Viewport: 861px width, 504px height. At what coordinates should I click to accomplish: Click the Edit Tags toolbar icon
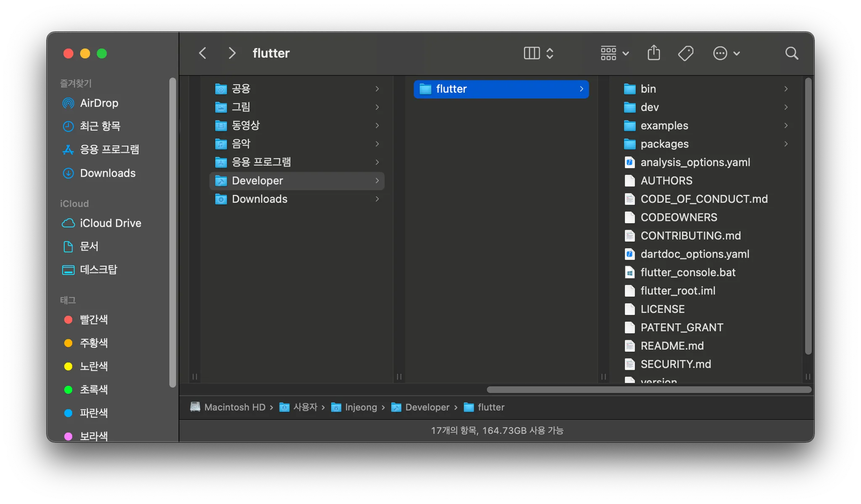point(685,53)
